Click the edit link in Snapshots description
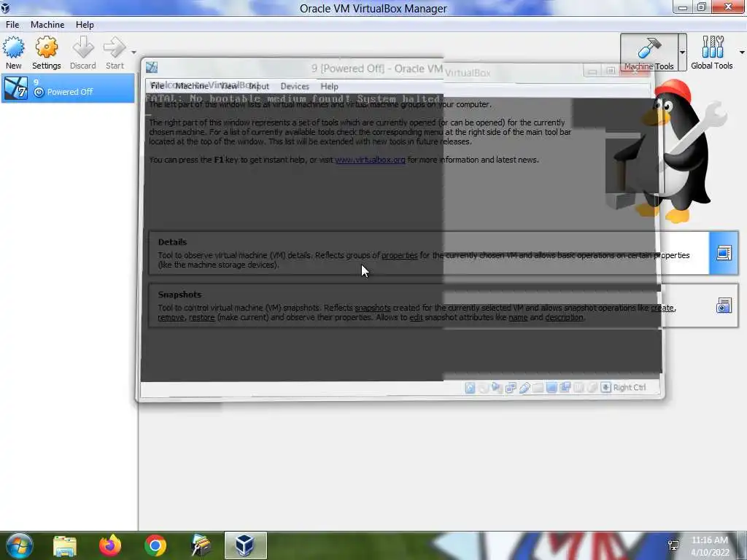The width and height of the screenshot is (747, 560). click(416, 317)
